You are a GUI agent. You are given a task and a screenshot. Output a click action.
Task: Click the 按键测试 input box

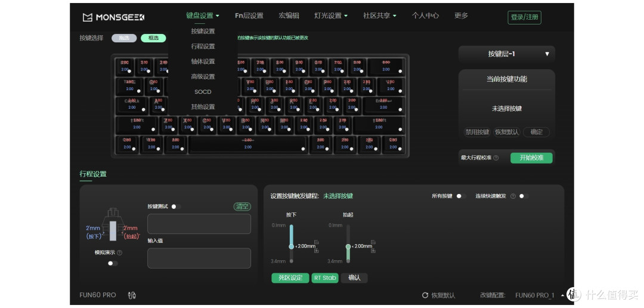pyautogui.click(x=199, y=224)
